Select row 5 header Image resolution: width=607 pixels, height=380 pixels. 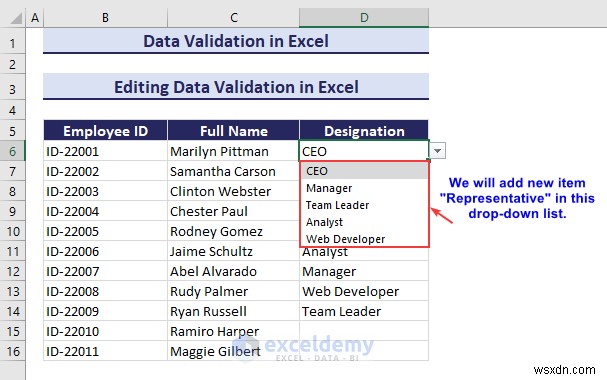pos(12,131)
